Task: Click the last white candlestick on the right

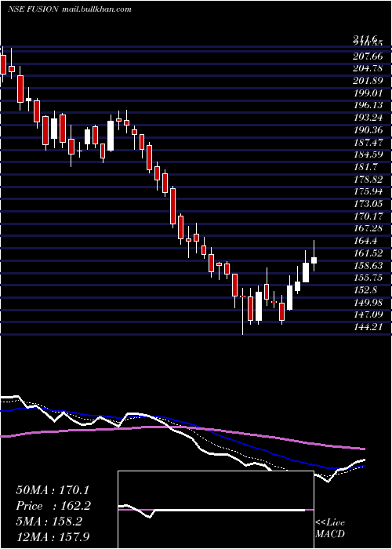Action: pos(314,260)
